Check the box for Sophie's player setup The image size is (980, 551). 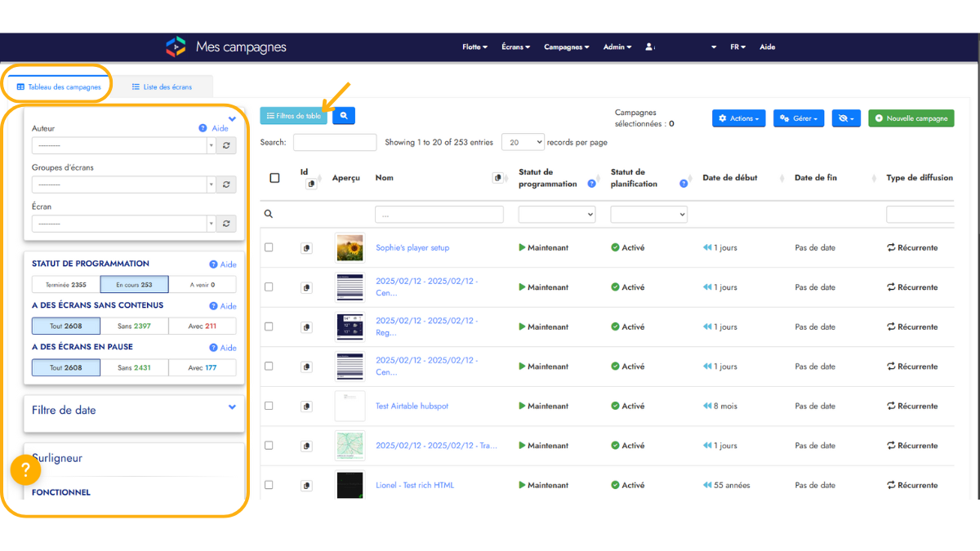[x=269, y=247]
